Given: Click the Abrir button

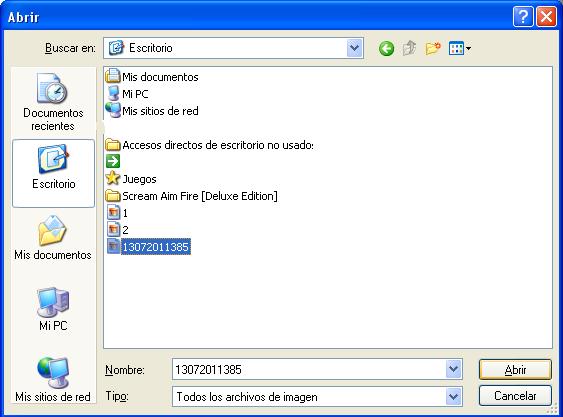Looking at the screenshot, I should point(515,369).
